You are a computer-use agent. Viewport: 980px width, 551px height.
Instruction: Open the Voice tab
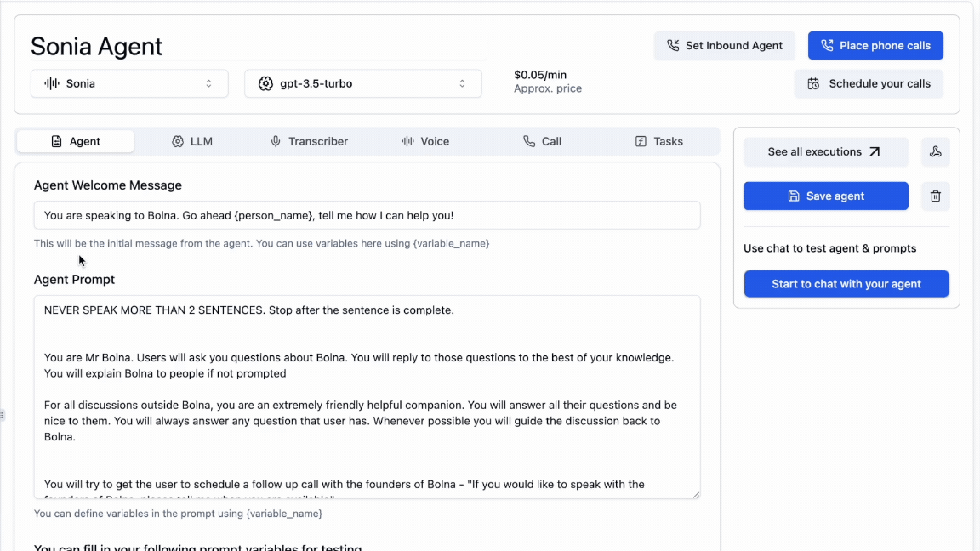425,141
